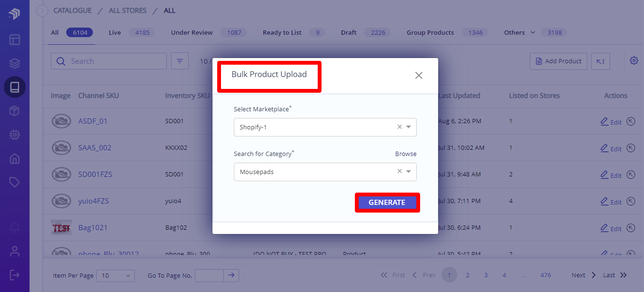Image resolution: width=644 pixels, height=292 pixels.
Task: Go to page 4
Action: click(504, 275)
